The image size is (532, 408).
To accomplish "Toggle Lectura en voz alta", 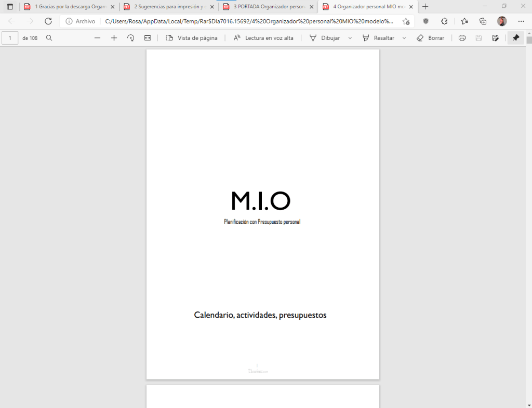I will click(x=263, y=38).
